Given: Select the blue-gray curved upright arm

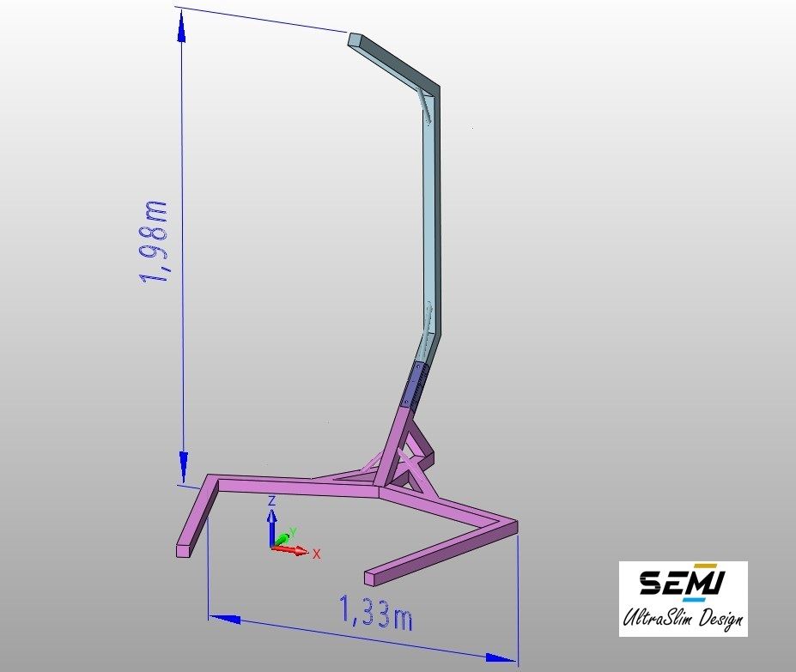Looking at the screenshot, I should (x=430, y=203).
